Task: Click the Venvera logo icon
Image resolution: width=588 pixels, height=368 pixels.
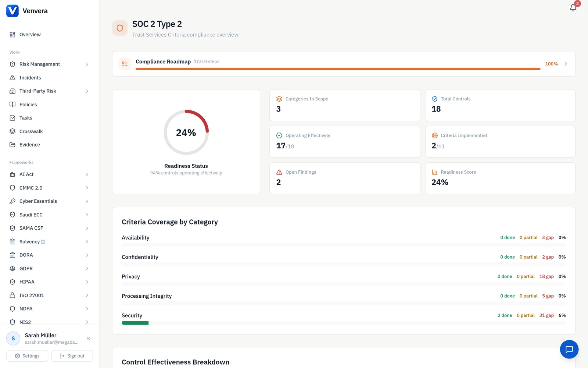Action: (12, 11)
